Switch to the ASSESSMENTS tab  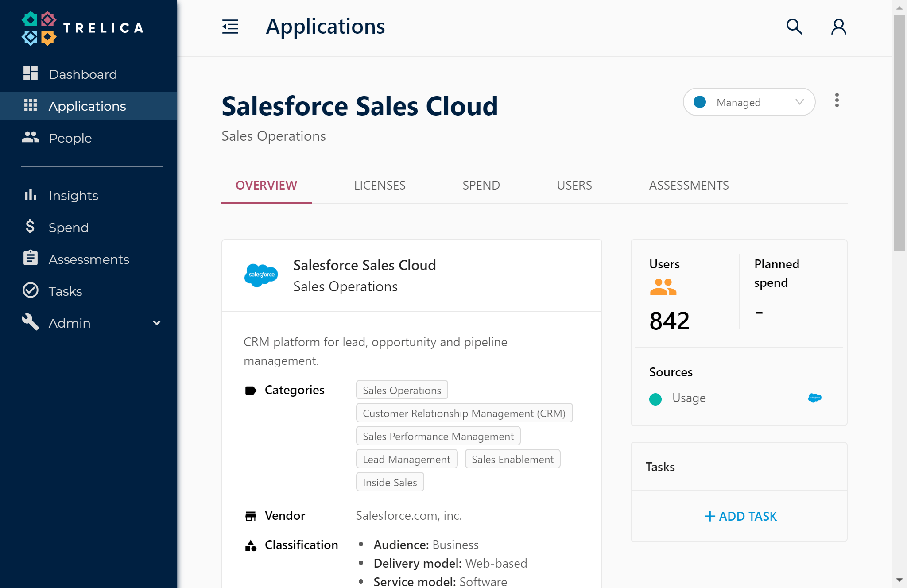(689, 186)
